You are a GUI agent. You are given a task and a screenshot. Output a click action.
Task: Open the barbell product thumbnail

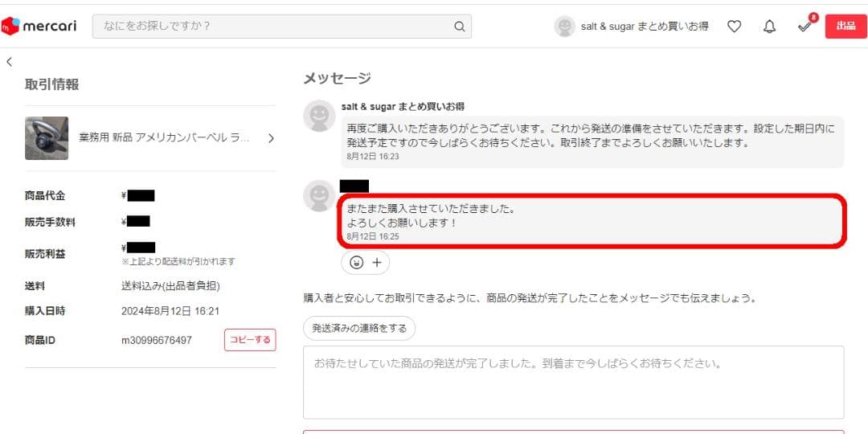[47, 138]
